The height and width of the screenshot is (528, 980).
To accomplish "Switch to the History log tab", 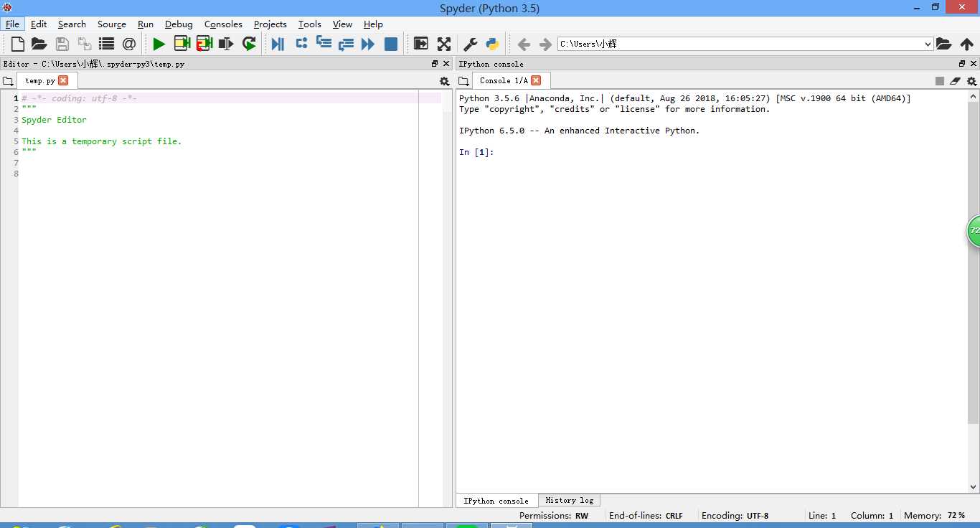I will [x=570, y=500].
